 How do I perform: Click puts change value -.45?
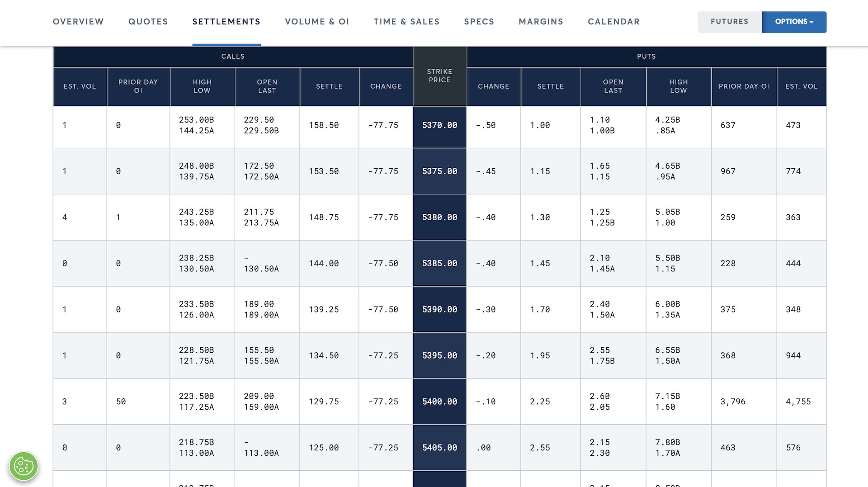486,171
